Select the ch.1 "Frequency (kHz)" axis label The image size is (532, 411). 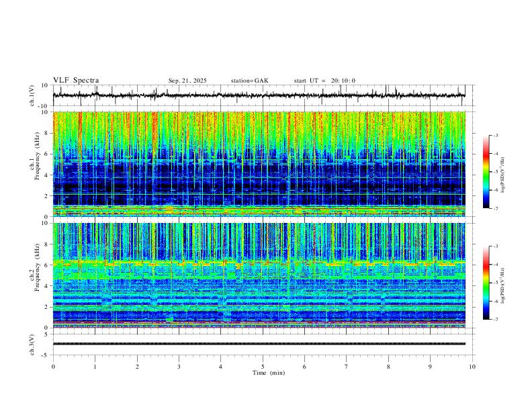pyautogui.click(x=37, y=156)
